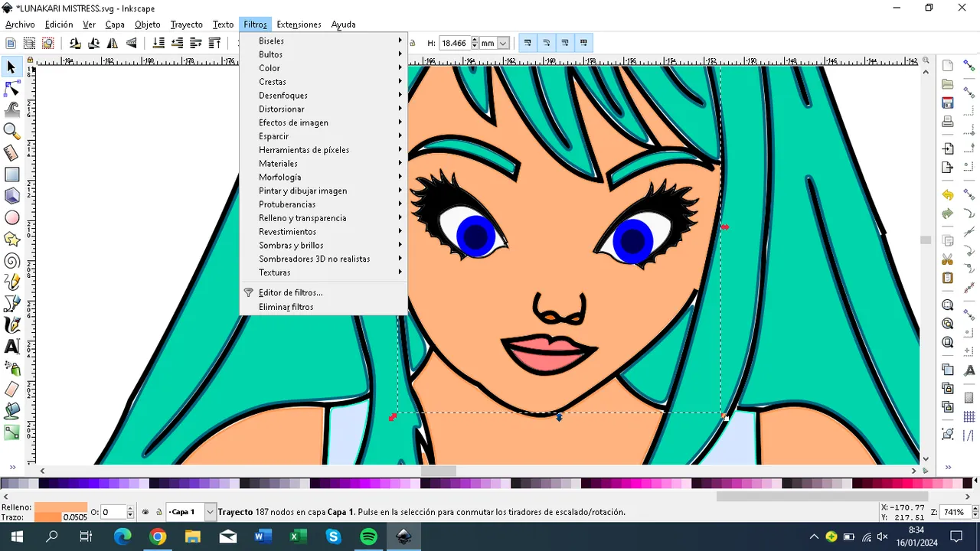Open the Extensiones menu

pyautogui.click(x=299, y=24)
